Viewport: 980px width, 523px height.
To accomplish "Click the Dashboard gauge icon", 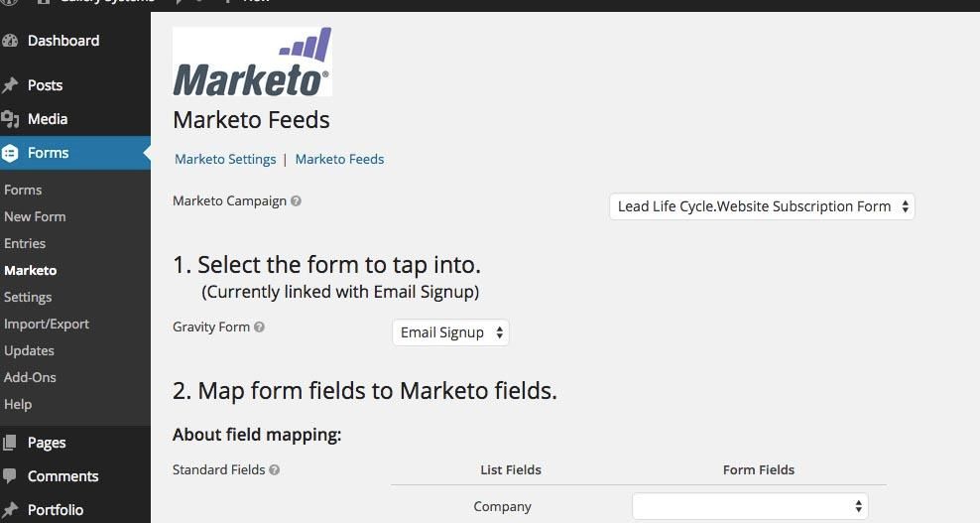I will (x=10, y=41).
